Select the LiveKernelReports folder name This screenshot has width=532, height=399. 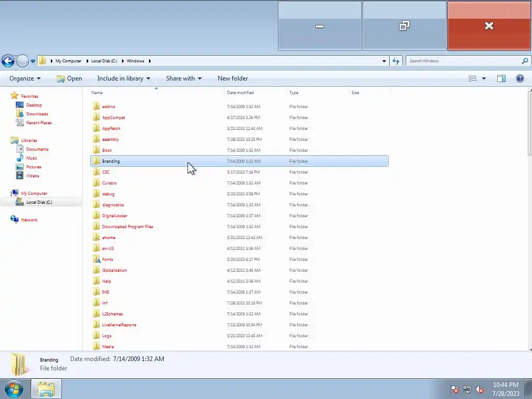119,324
